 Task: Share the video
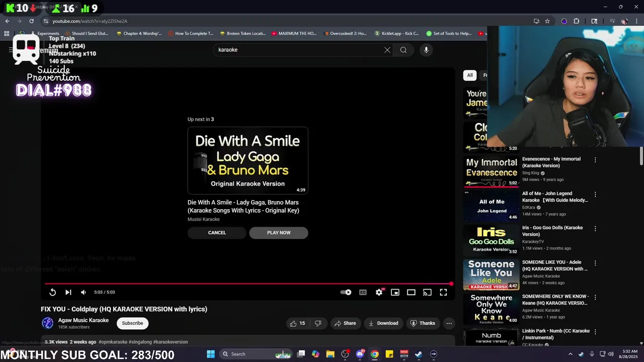[x=345, y=323]
